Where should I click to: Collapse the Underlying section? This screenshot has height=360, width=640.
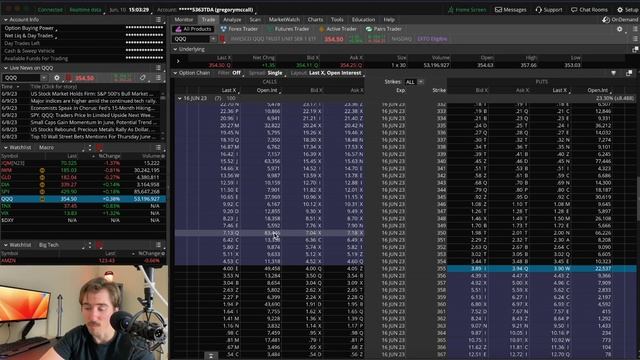click(175, 49)
